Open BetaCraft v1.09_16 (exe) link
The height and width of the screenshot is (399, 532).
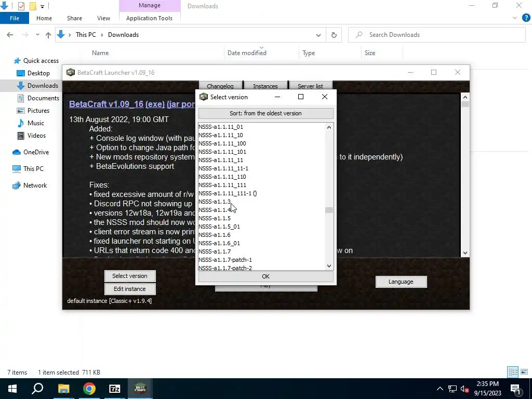tap(132, 104)
